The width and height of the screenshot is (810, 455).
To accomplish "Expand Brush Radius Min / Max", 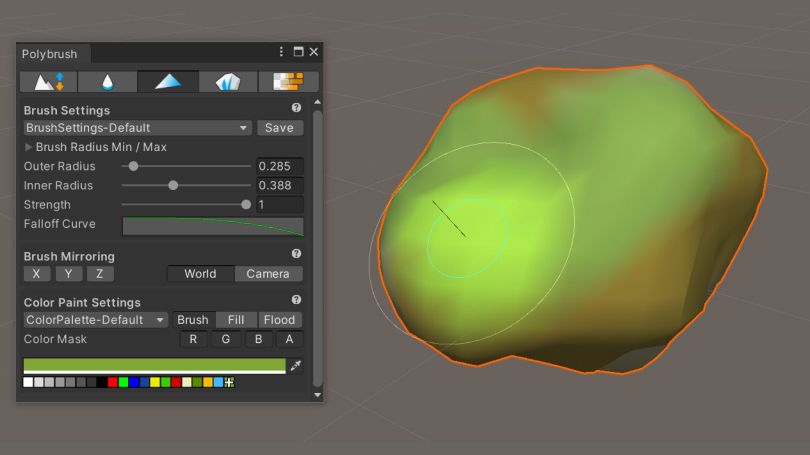I will tap(95, 147).
